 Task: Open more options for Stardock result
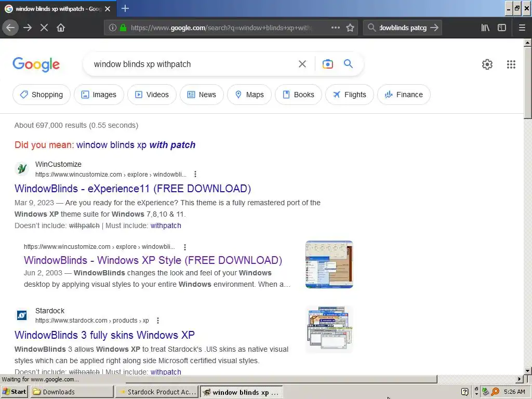[x=158, y=321]
